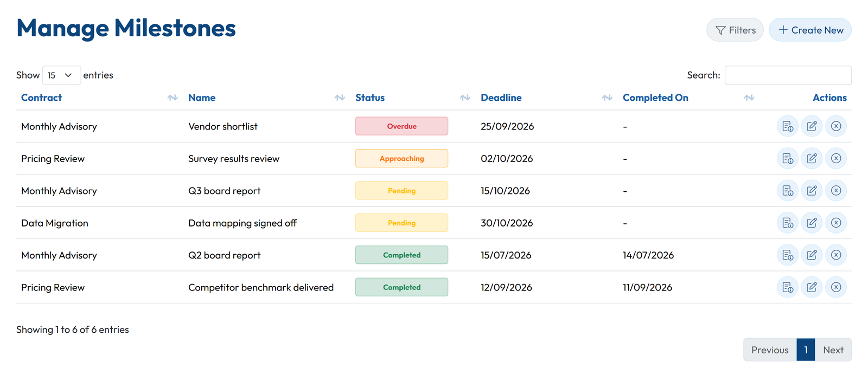Click the Manage Milestones page heading
Viewport: 868px width, 375px height.
(x=126, y=28)
